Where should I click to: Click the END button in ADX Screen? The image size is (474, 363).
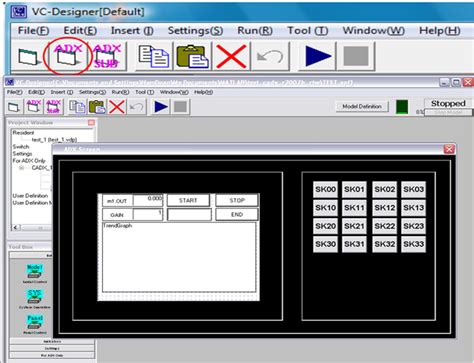click(237, 214)
